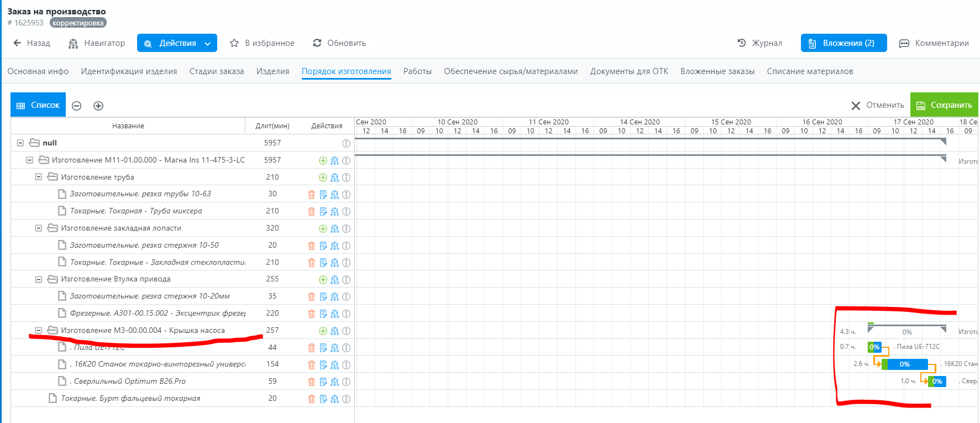Viewport: 980px width, 423px height.
Task: Collapse the 'Изготовление М3-00.00.004 - Крышка насоса' node
Action: [x=39, y=331]
